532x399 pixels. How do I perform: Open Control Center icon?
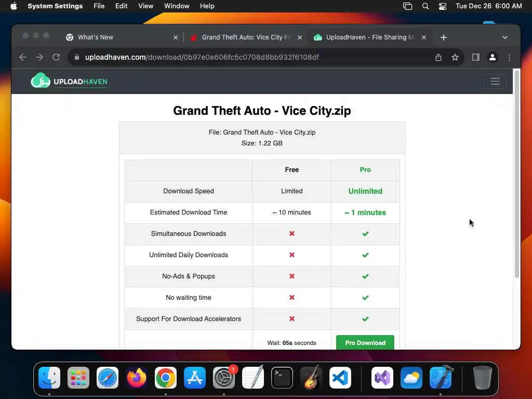(443, 6)
